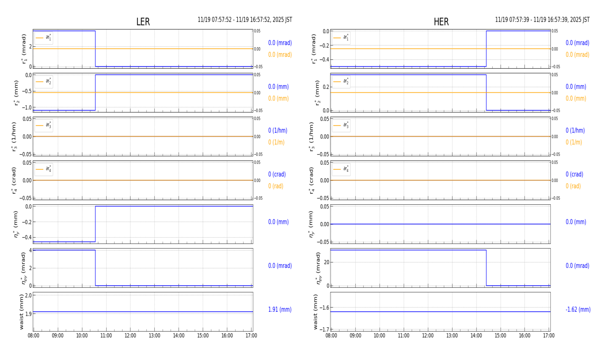
Task: Select the LER panel title
Action: pos(143,22)
